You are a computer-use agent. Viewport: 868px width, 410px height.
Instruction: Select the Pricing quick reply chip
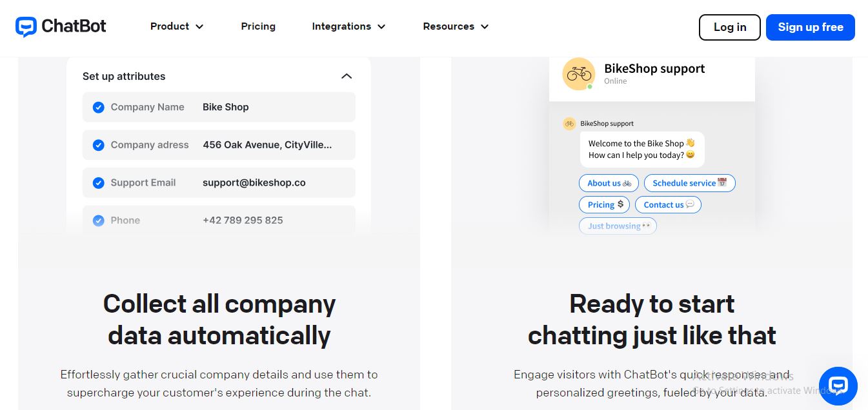pos(605,204)
